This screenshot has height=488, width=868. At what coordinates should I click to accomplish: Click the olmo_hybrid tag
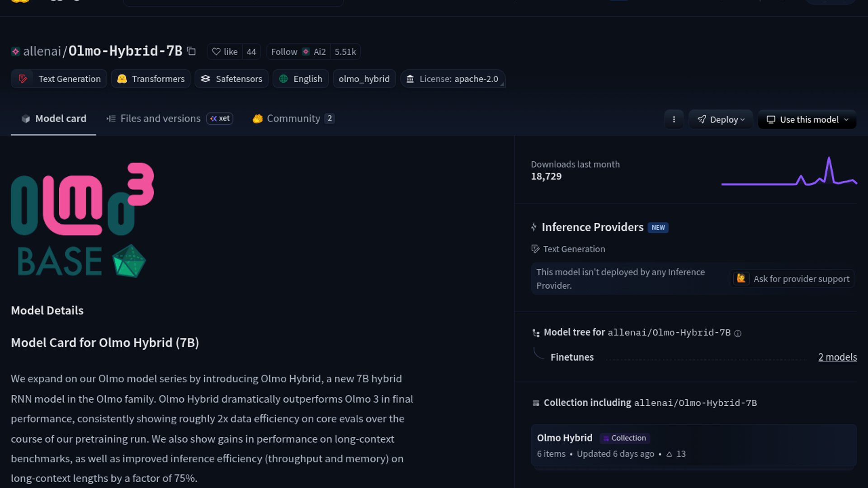[x=364, y=79]
